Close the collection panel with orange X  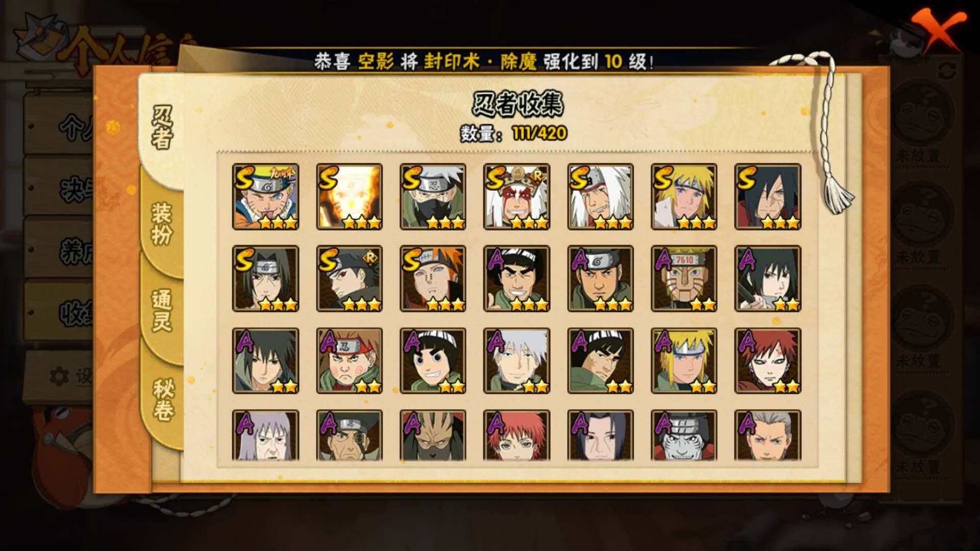click(939, 30)
